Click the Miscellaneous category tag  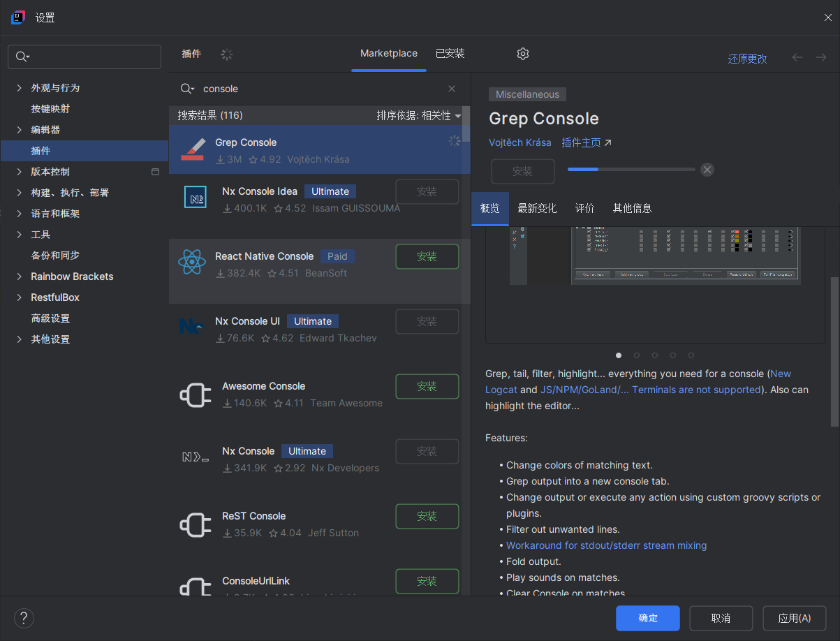pyautogui.click(x=527, y=94)
